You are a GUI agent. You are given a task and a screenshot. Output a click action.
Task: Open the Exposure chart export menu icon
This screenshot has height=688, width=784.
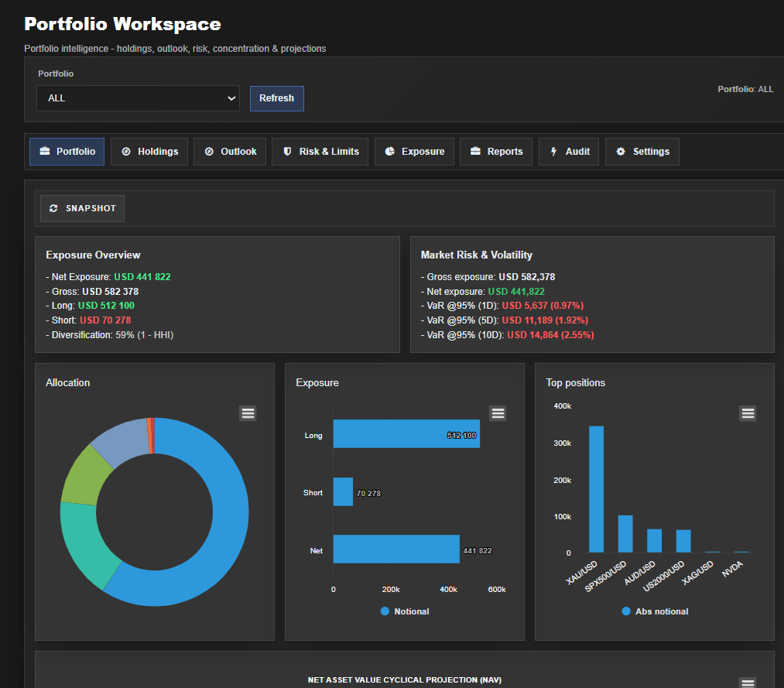pyautogui.click(x=498, y=413)
